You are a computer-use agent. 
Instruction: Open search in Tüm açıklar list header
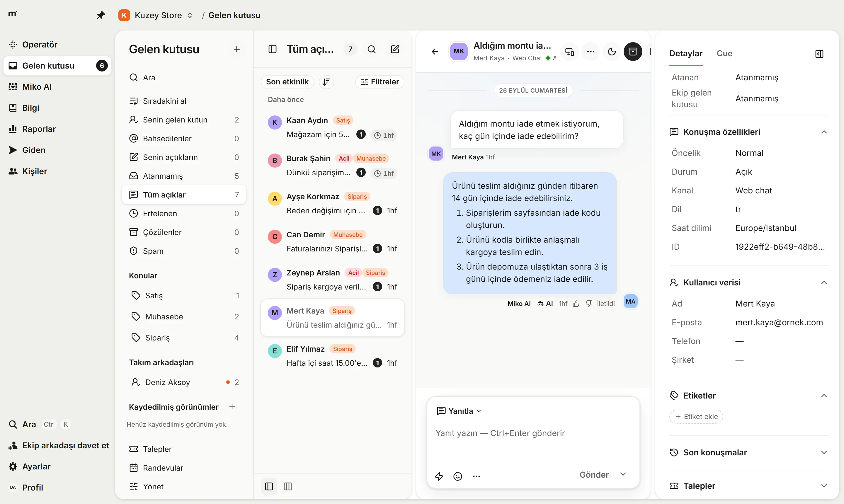(x=372, y=49)
